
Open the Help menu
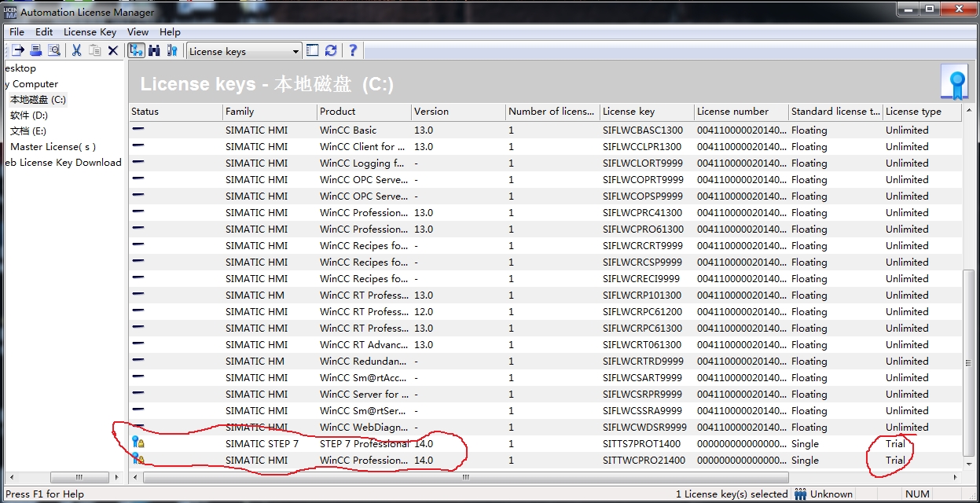point(170,32)
